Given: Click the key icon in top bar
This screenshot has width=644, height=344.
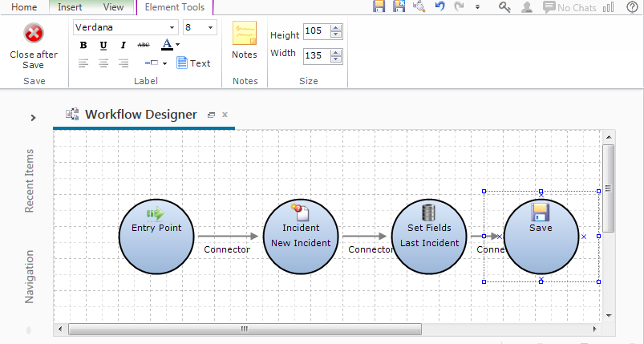Looking at the screenshot, I should tap(504, 7).
